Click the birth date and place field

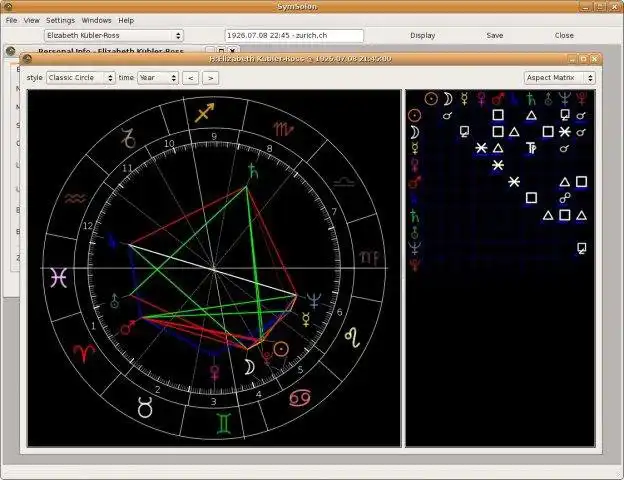(x=294, y=35)
